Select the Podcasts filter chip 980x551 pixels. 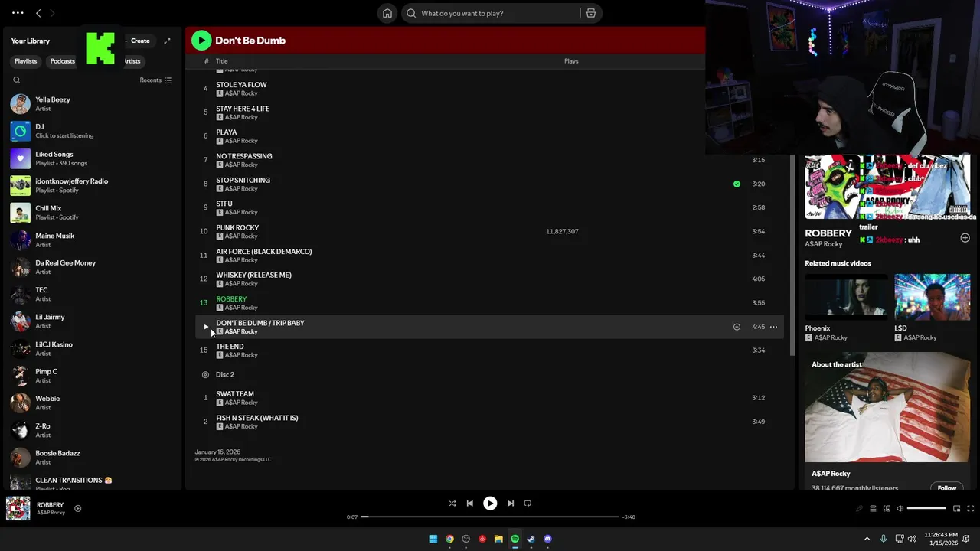click(x=63, y=61)
